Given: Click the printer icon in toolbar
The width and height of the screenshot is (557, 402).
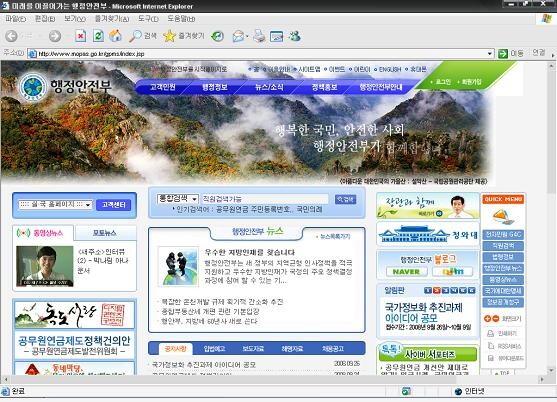Looking at the screenshot, I should (x=259, y=36).
